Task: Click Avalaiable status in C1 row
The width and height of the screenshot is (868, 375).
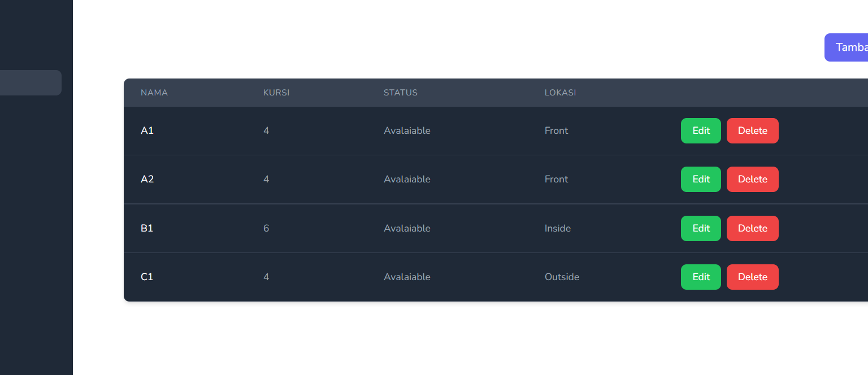Action: pos(407,277)
